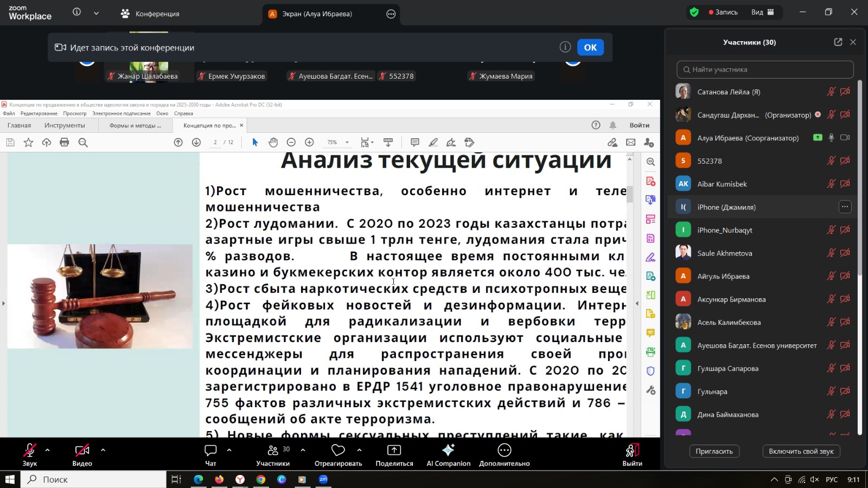Open the Zoom icon on the Windows taskbar
Image resolution: width=868 pixels, height=488 pixels.
point(323,479)
